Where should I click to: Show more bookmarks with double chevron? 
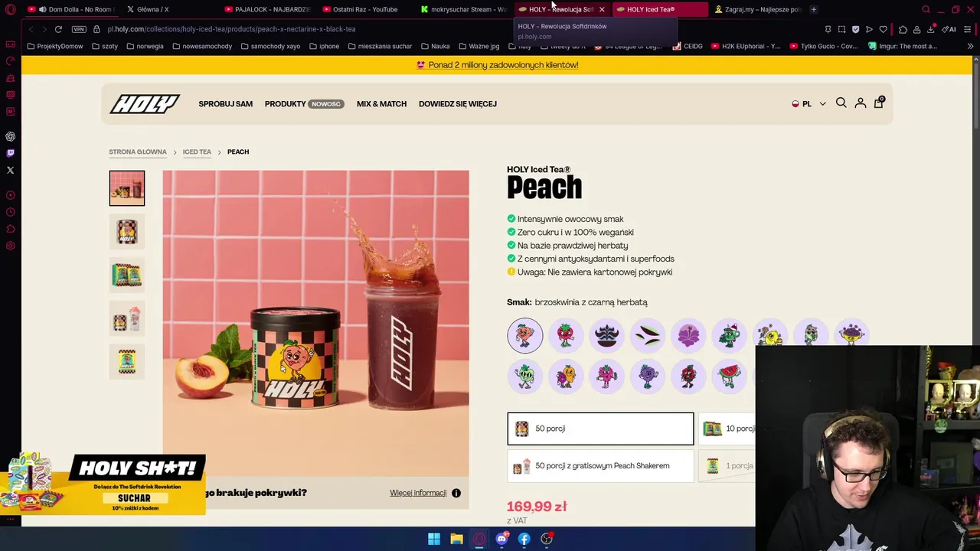pyautogui.click(x=970, y=46)
